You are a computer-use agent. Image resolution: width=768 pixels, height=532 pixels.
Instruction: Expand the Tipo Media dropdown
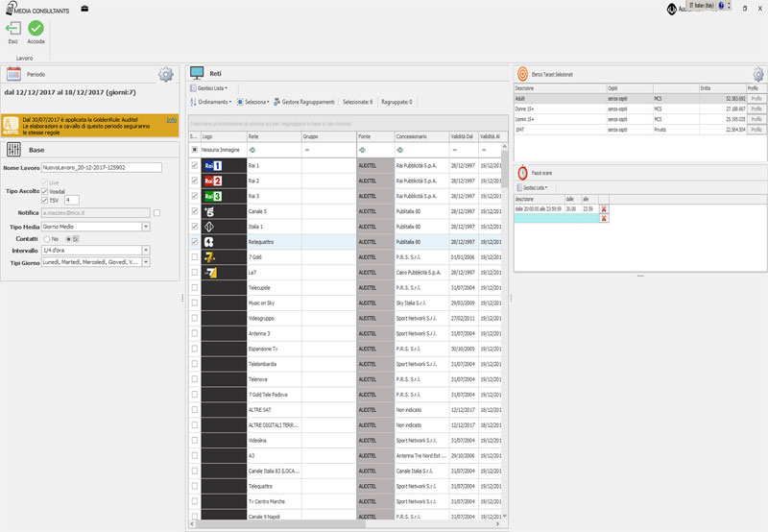click(x=146, y=226)
